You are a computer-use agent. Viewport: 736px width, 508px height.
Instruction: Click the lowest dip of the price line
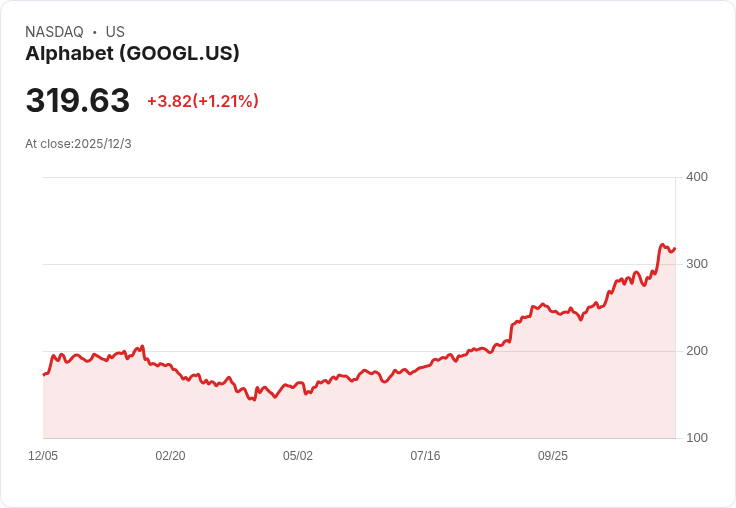click(x=254, y=399)
